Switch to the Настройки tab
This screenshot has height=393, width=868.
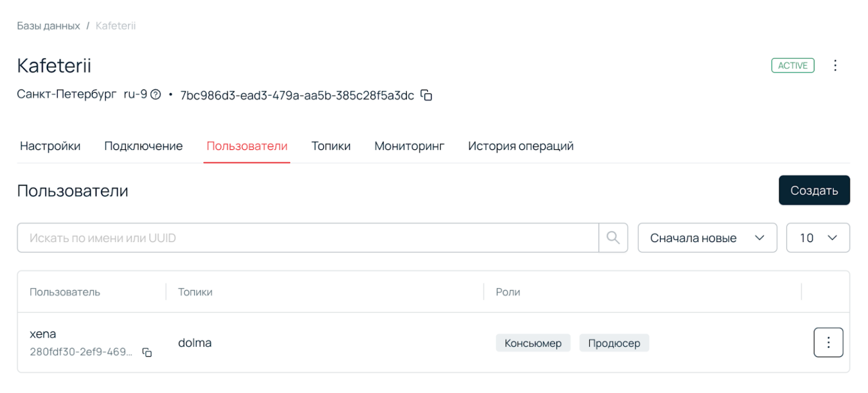50,146
